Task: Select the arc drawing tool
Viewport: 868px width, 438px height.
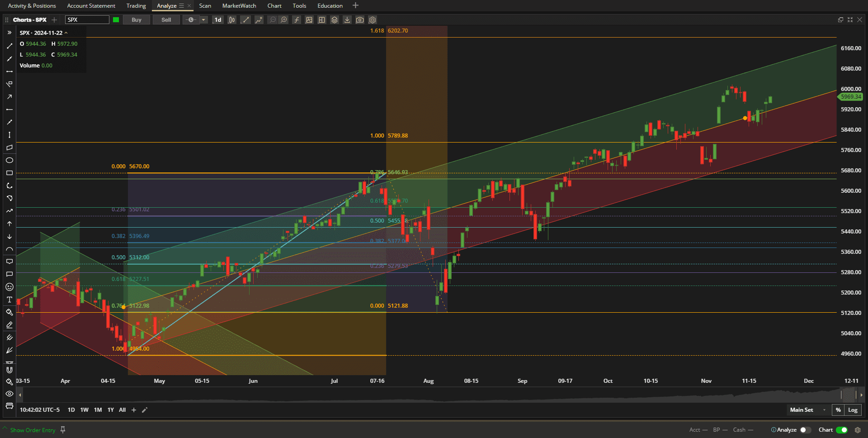Action: (x=9, y=249)
